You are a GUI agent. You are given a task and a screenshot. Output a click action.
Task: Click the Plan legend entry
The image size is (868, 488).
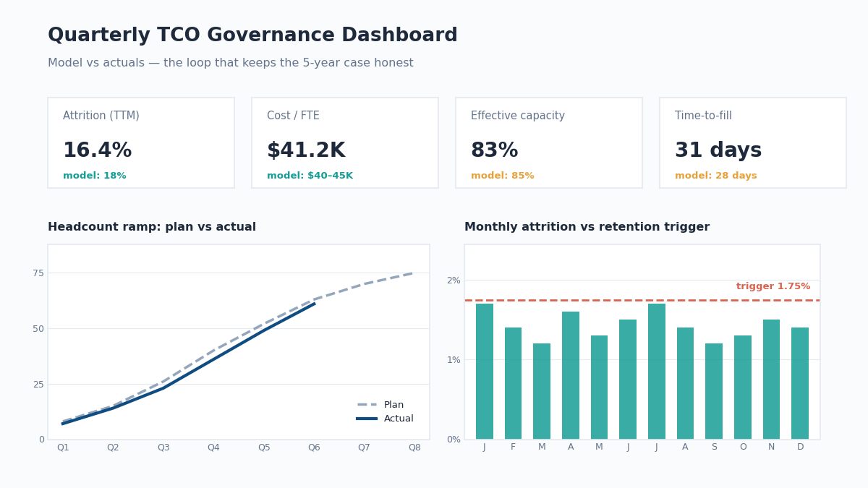coord(380,405)
